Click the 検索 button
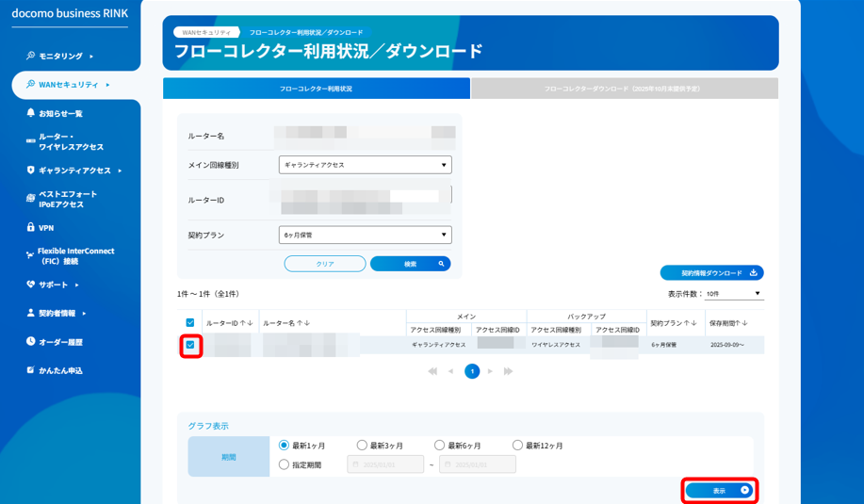 pos(411,264)
